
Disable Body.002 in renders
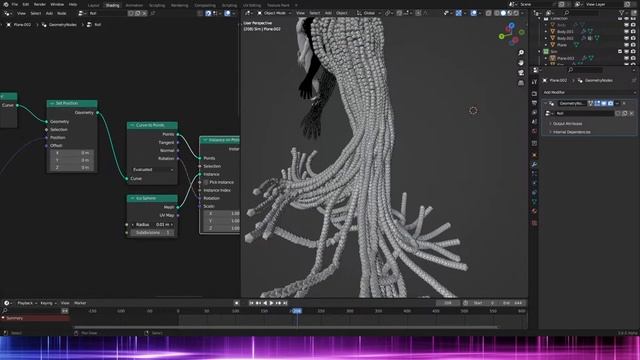tap(633, 38)
